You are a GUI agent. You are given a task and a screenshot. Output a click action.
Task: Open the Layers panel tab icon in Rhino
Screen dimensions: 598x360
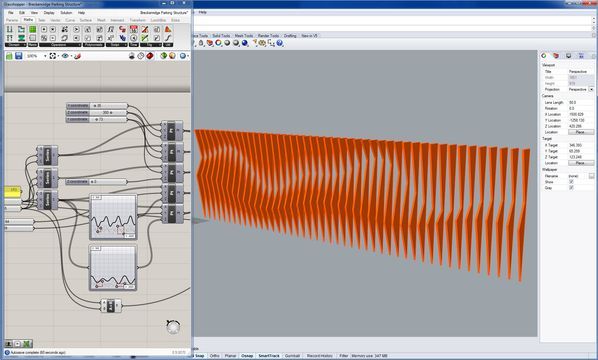[x=556, y=56]
